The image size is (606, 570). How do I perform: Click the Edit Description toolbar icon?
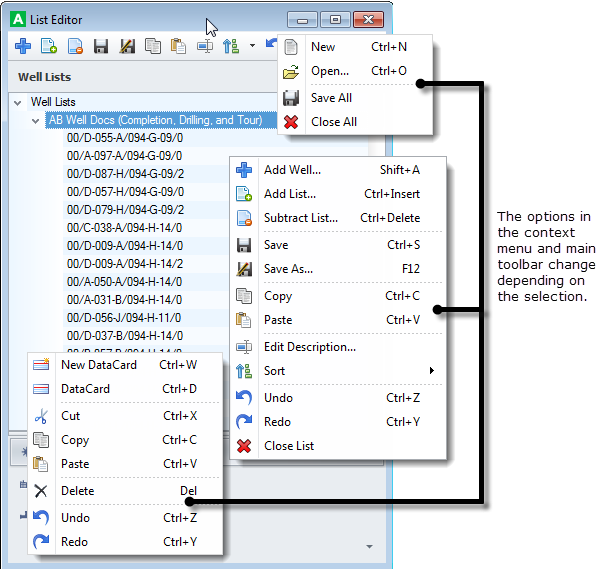tap(205, 46)
